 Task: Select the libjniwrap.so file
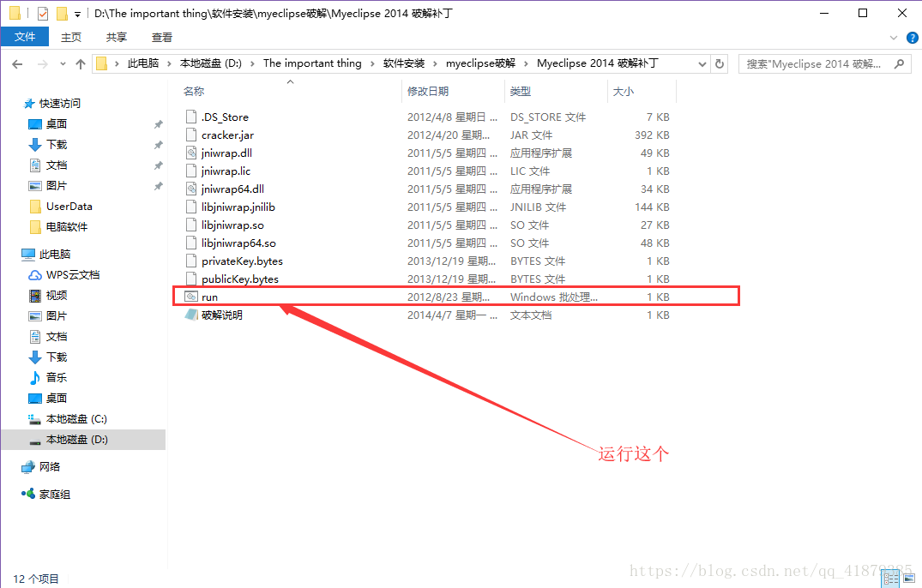tap(232, 225)
